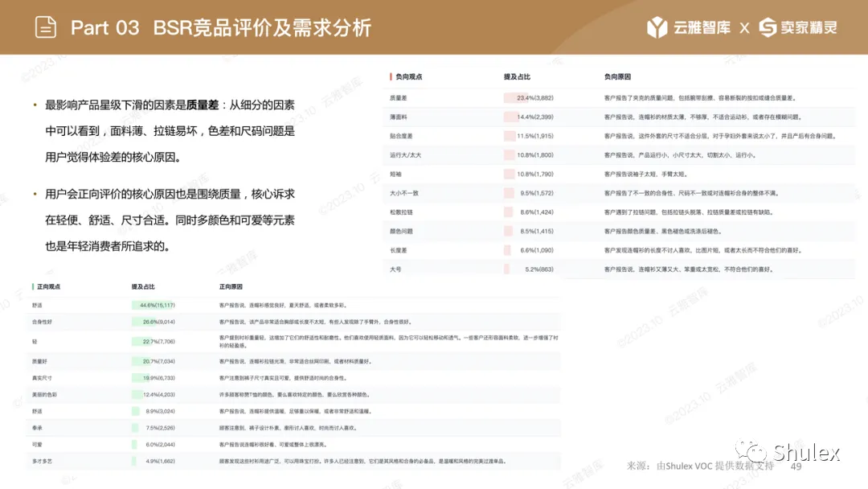868x489 pixels.
Task: Click the 5.2%(863) value
Action: coord(538,269)
